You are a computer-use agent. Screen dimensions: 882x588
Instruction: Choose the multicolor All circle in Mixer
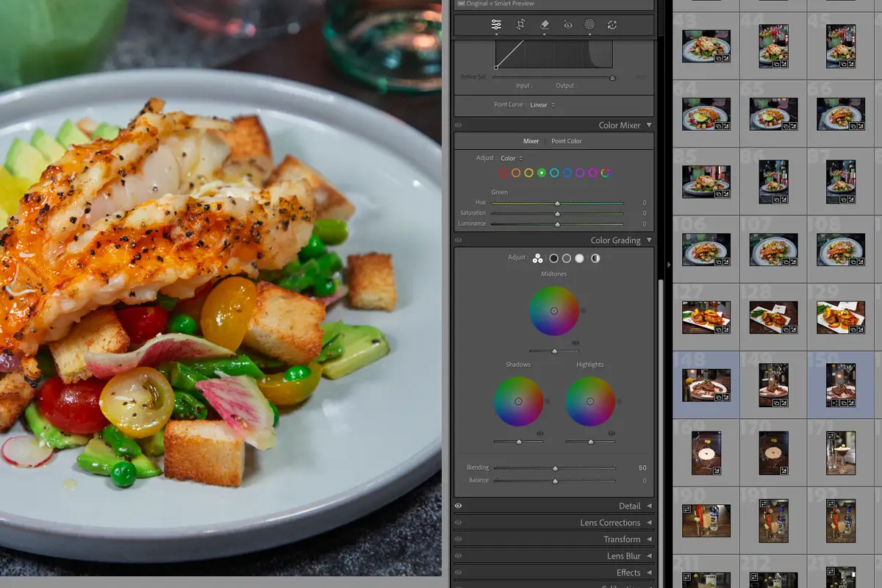[x=606, y=173]
